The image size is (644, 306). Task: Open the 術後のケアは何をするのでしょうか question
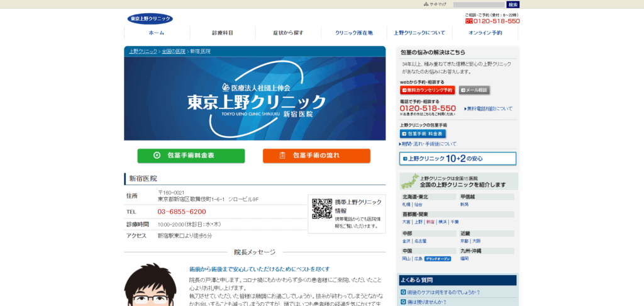tap(444, 292)
